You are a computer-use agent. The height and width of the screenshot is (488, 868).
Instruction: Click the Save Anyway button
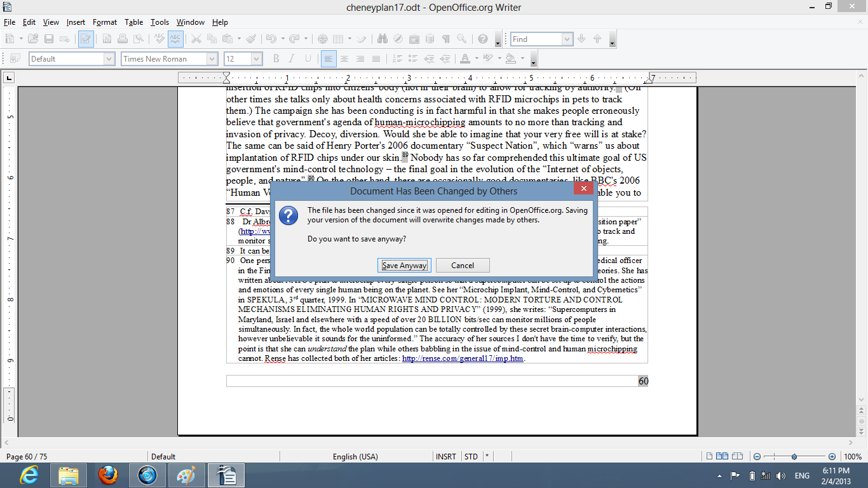404,266
